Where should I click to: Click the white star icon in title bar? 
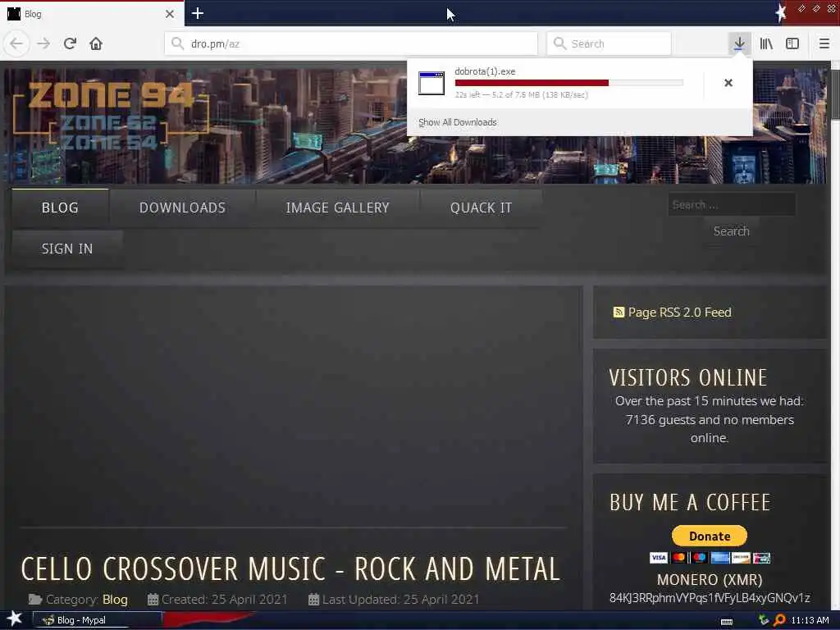(781, 13)
